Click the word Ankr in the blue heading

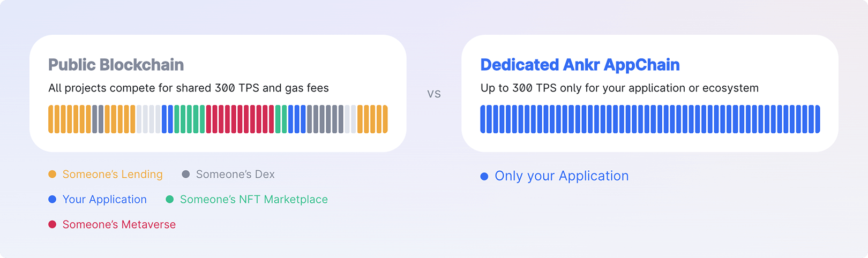581,65
